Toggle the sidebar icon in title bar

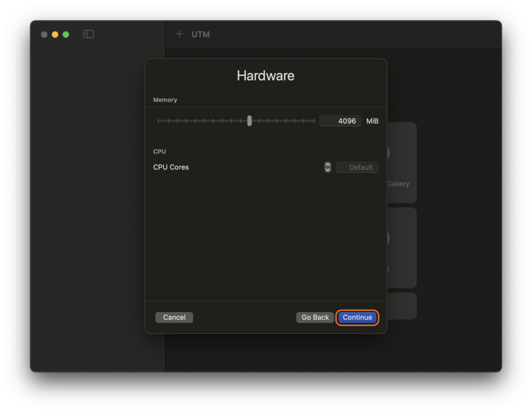click(88, 34)
